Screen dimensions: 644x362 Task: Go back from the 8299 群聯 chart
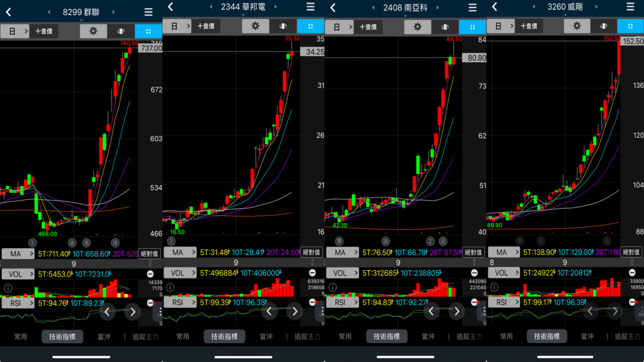9,12
